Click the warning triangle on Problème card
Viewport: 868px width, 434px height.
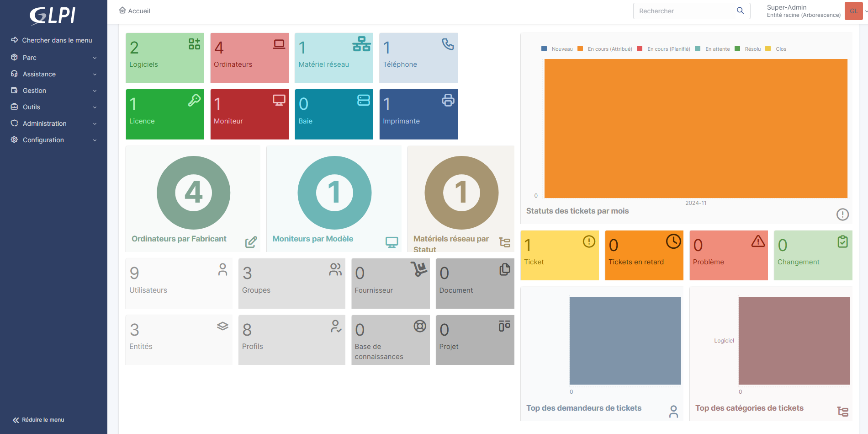tap(758, 241)
